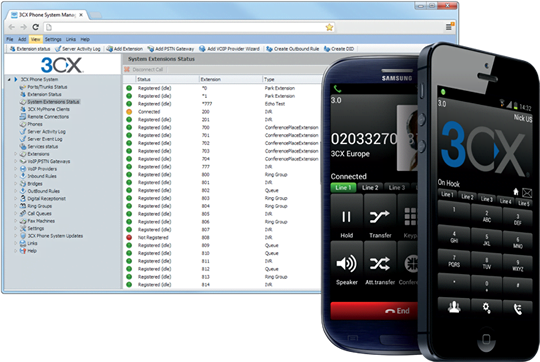
Task: Click the browser bookmark star icon
Action: pyautogui.click(x=330, y=27)
